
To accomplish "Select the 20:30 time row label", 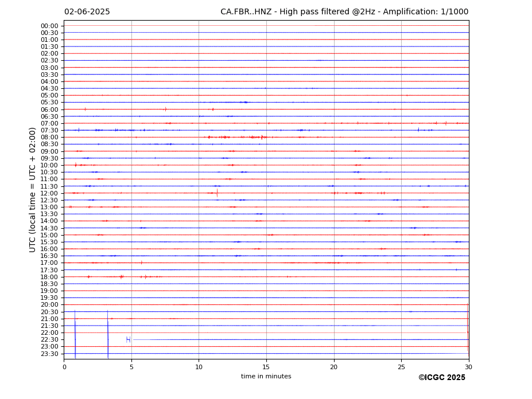I will (x=49, y=312).
